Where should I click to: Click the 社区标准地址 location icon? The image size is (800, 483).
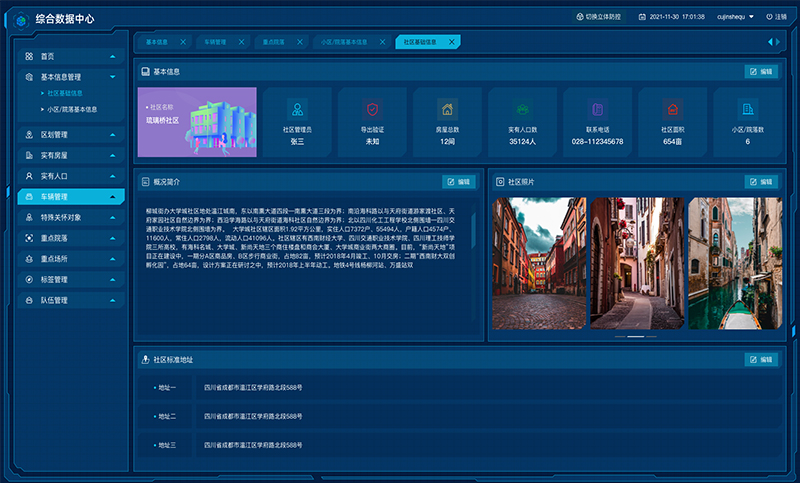[145, 360]
